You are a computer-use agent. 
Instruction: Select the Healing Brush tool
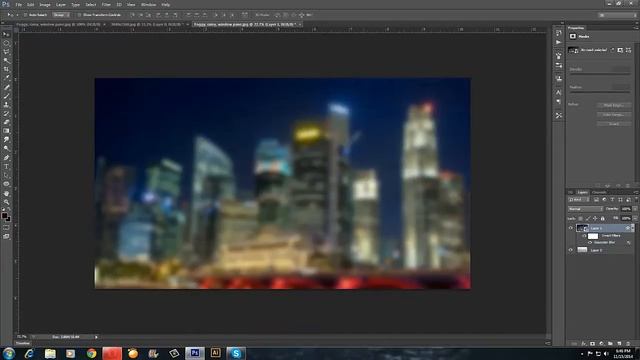(x=6, y=87)
